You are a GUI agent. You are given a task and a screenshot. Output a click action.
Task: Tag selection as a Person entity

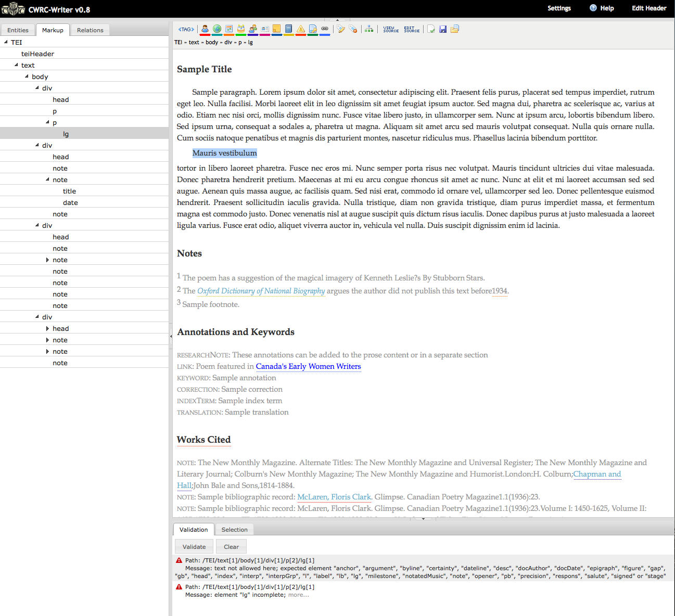click(x=205, y=29)
